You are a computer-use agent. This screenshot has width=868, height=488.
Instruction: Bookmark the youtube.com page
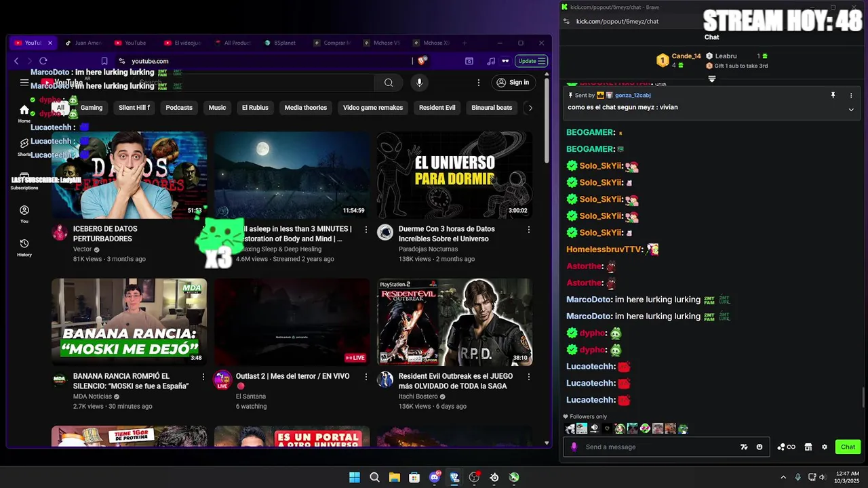pyautogui.click(x=104, y=61)
